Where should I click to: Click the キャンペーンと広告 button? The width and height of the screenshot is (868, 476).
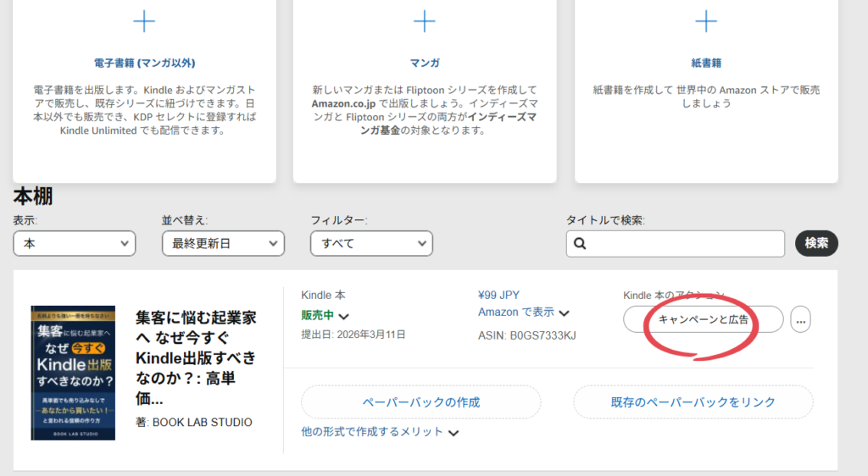pos(704,319)
